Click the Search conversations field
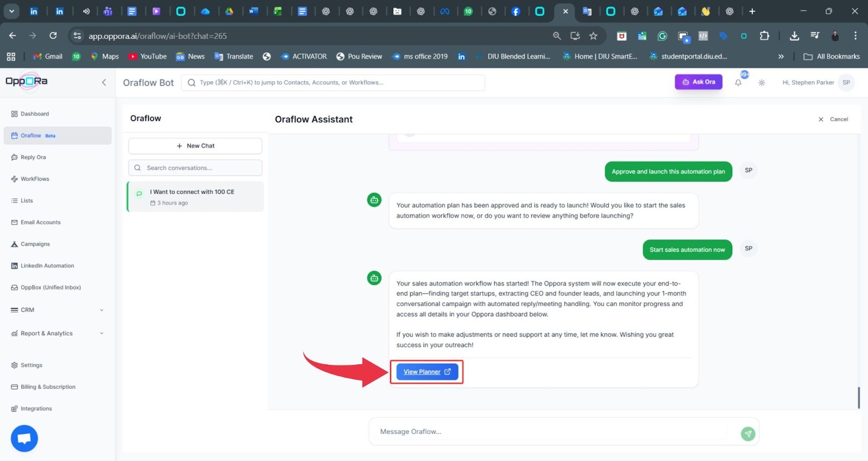This screenshot has width=868, height=461. (x=195, y=168)
